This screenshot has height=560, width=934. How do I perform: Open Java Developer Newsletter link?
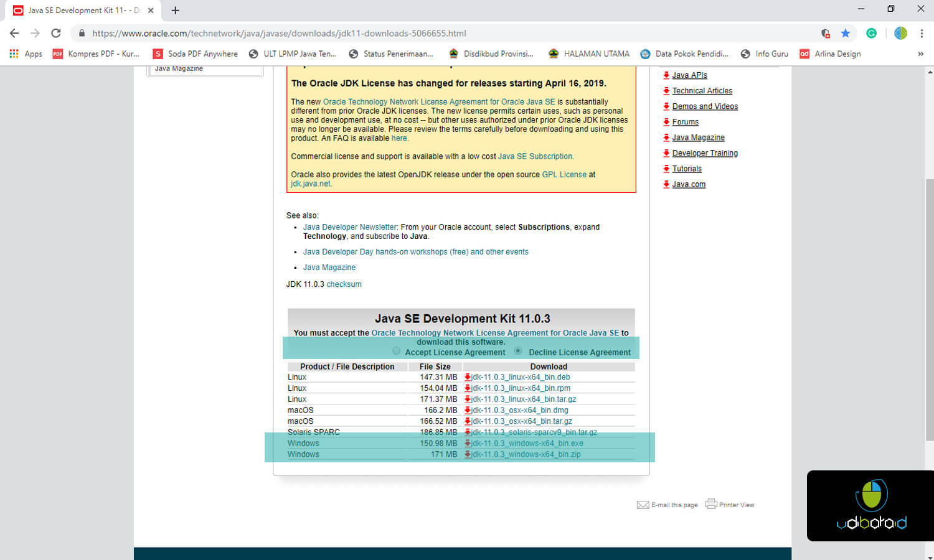pos(350,227)
